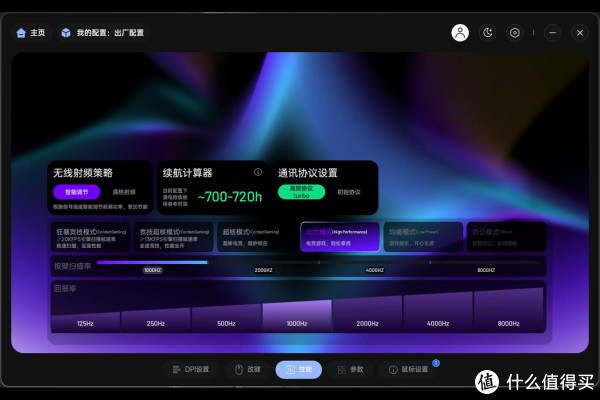
Task: Choose 超核模式 performance mode
Action: [x=255, y=236]
